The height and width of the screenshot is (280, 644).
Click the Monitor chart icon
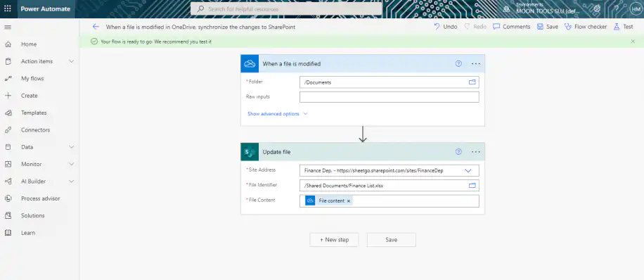coord(8,164)
